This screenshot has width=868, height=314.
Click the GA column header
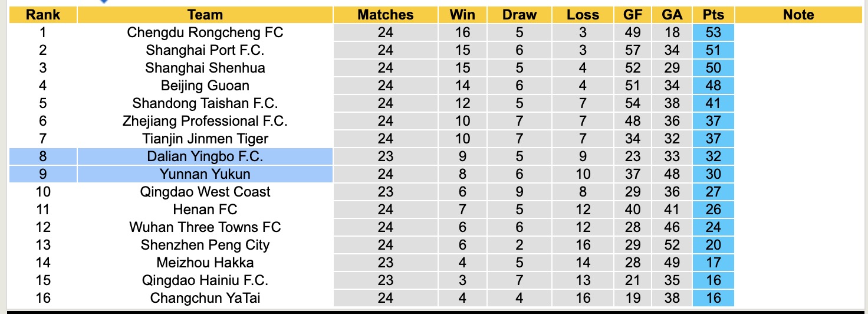[x=672, y=15]
